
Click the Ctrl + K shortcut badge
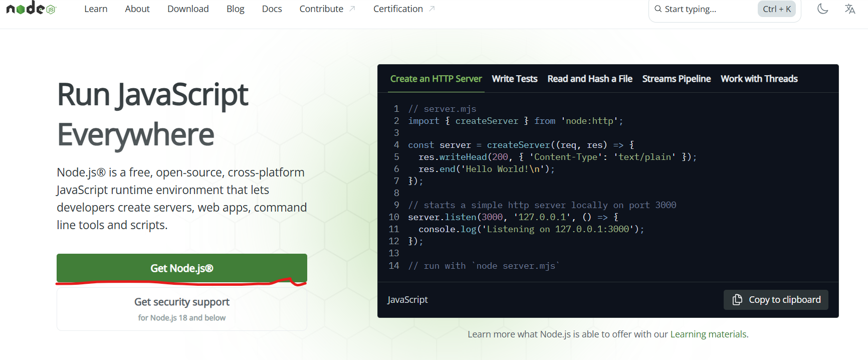777,9
